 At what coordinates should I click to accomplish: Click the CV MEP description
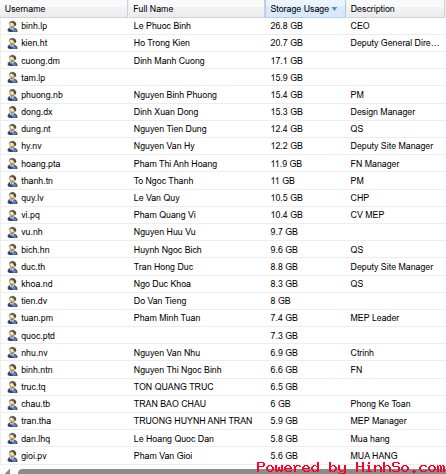click(367, 215)
